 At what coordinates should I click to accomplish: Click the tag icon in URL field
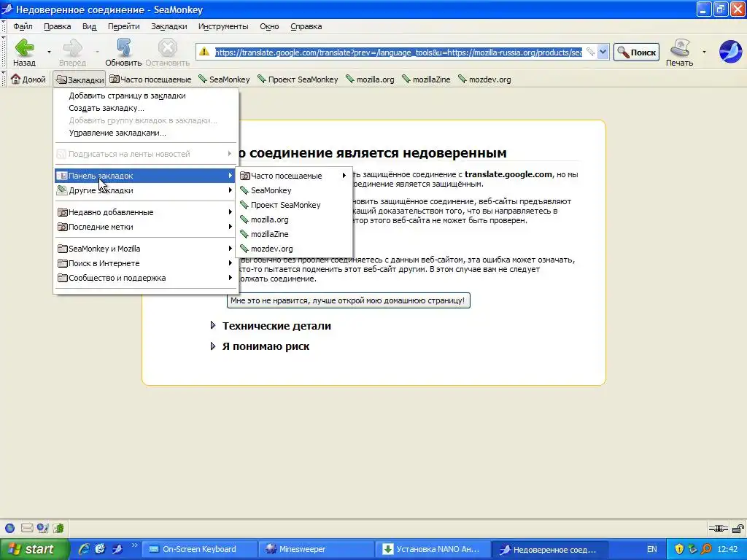(x=590, y=52)
